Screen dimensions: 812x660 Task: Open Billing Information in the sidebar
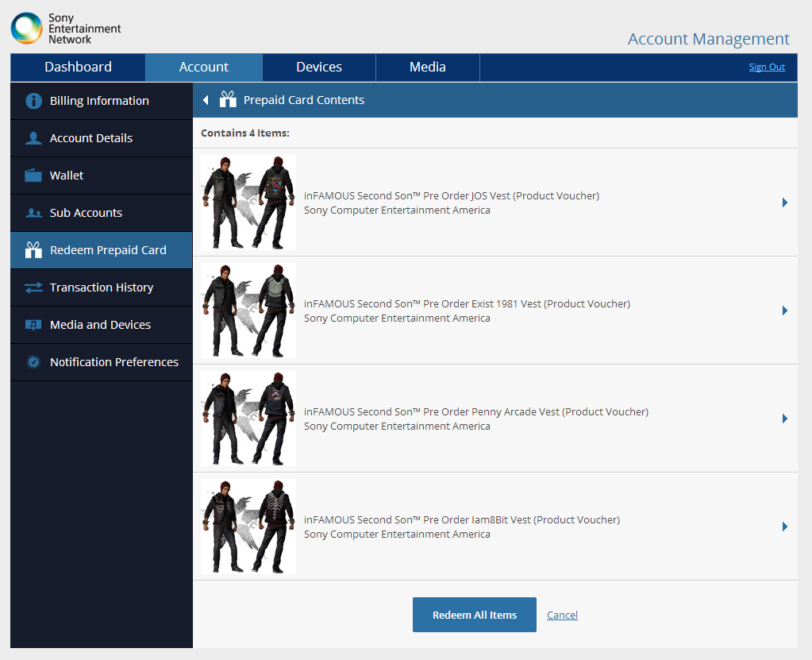pos(102,101)
